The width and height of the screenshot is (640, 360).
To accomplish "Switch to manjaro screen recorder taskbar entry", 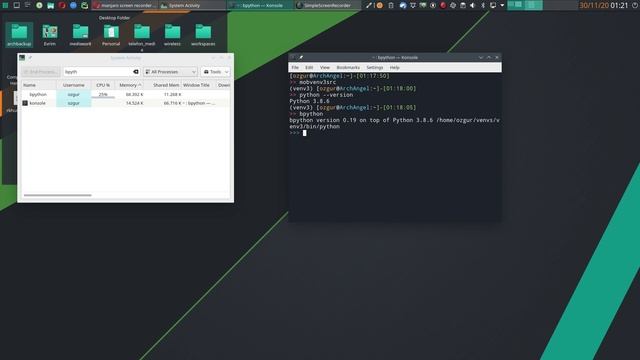I will 124,5.
